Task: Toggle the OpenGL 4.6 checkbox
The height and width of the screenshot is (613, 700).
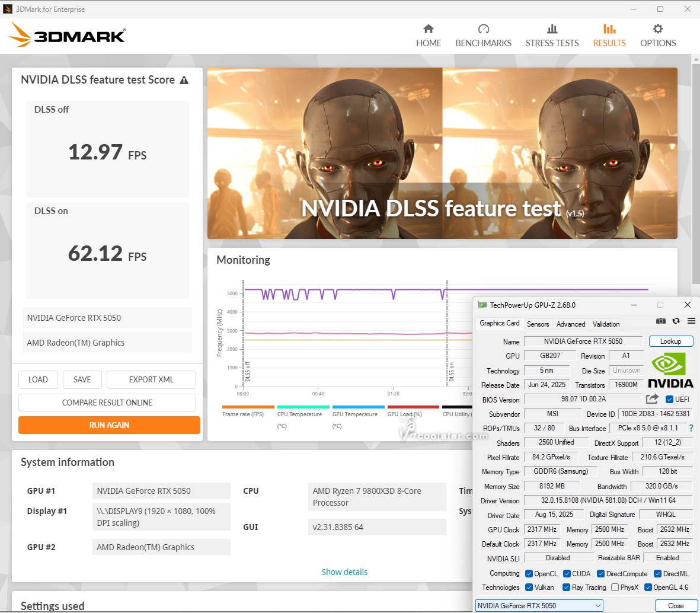Action: point(648,588)
